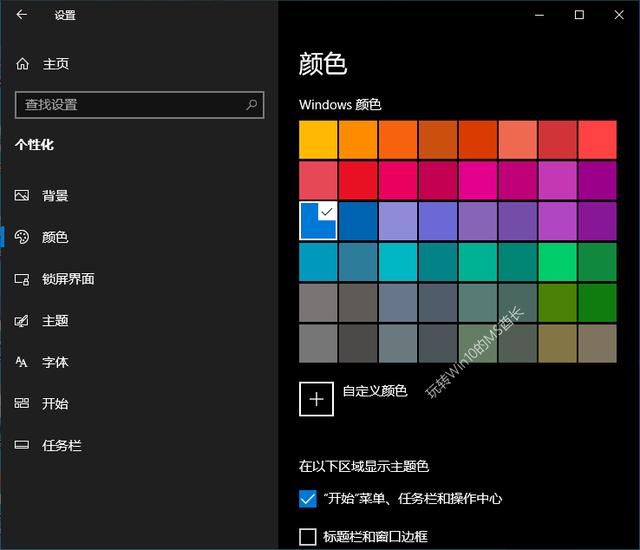Click the picture icon beside 背景
Viewport: 640px width, 550px height.
tap(22, 195)
